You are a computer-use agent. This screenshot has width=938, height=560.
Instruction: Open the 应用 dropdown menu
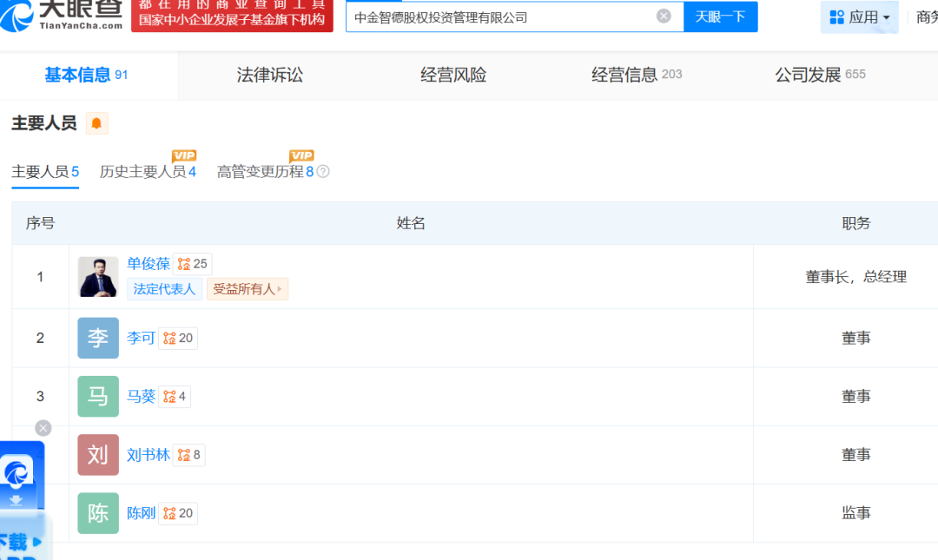coord(859,17)
